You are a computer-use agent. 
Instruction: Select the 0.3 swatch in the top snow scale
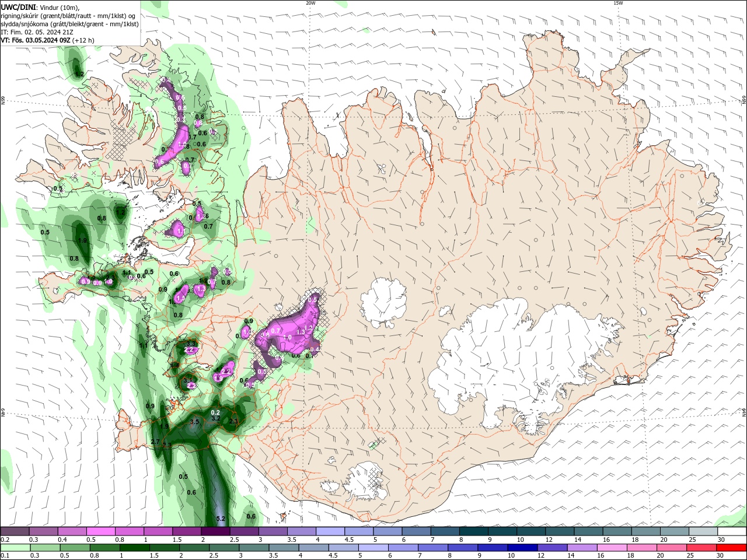[x=43, y=531]
